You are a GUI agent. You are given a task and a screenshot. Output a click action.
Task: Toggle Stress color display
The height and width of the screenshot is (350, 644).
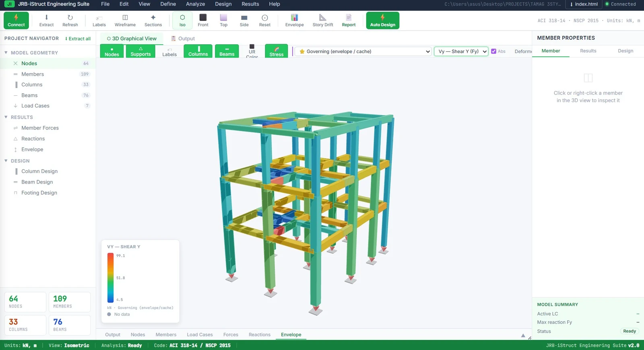click(277, 51)
